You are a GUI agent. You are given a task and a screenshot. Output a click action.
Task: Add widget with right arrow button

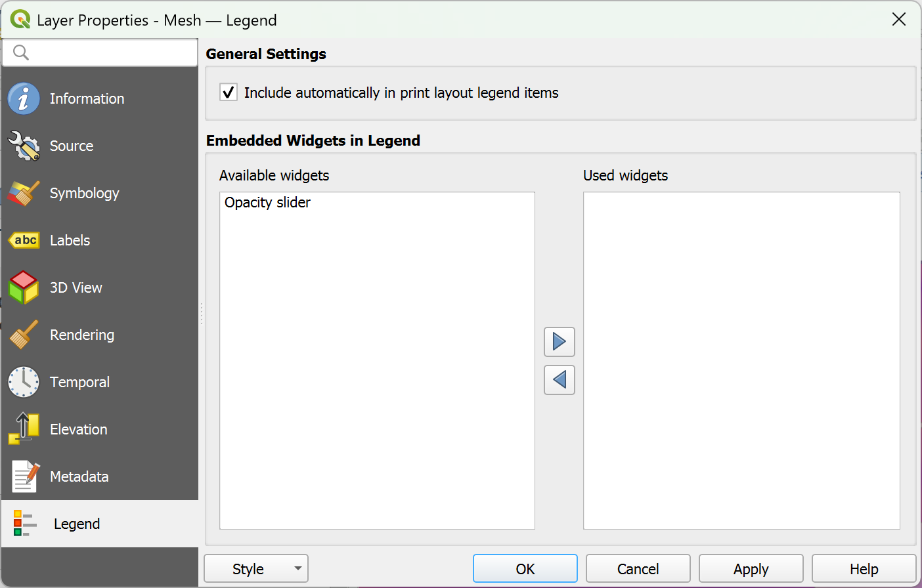coord(559,342)
